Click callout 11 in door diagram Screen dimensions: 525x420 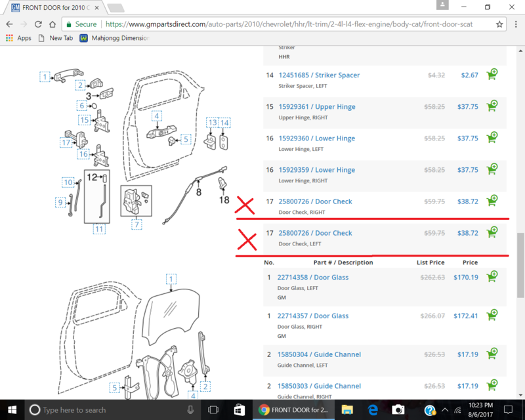pyautogui.click(x=99, y=229)
